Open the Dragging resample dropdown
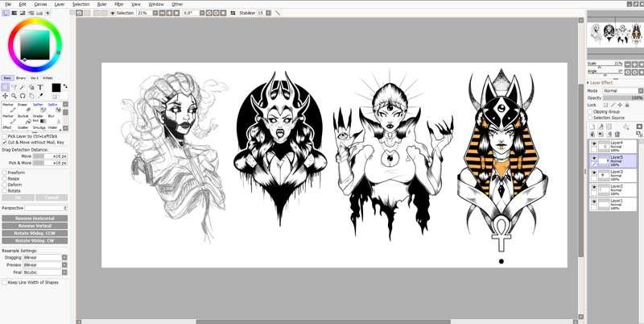Screen dimensions: 644x324 click(x=42, y=257)
